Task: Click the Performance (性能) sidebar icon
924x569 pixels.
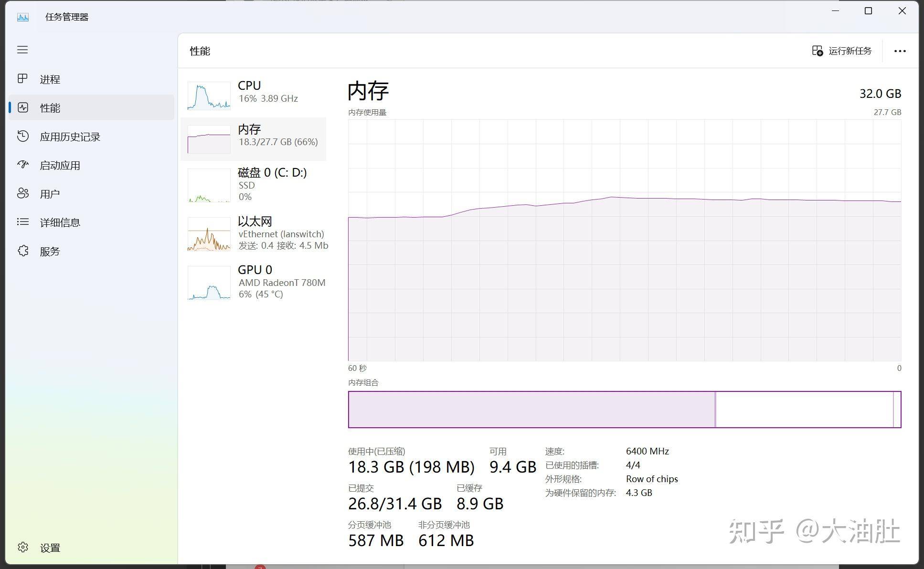Action: [23, 107]
